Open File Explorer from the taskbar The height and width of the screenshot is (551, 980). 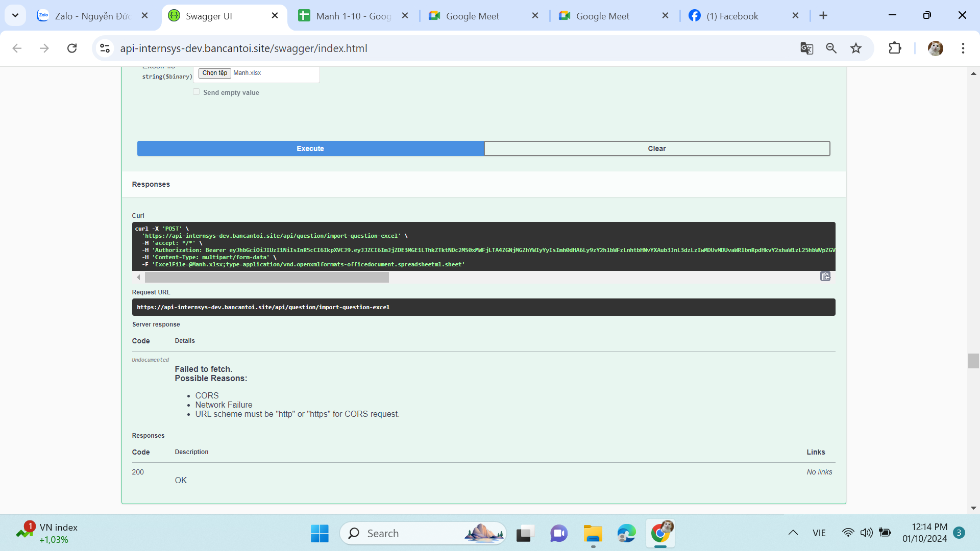point(593,534)
